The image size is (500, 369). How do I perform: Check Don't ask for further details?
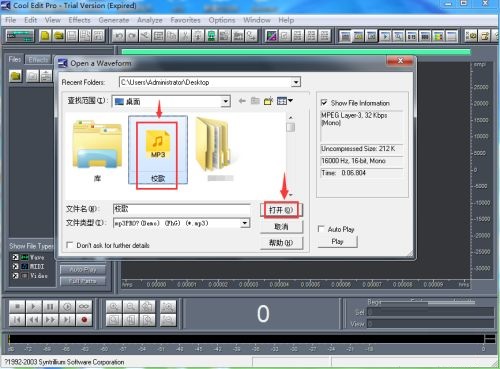[x=70, y=245]
